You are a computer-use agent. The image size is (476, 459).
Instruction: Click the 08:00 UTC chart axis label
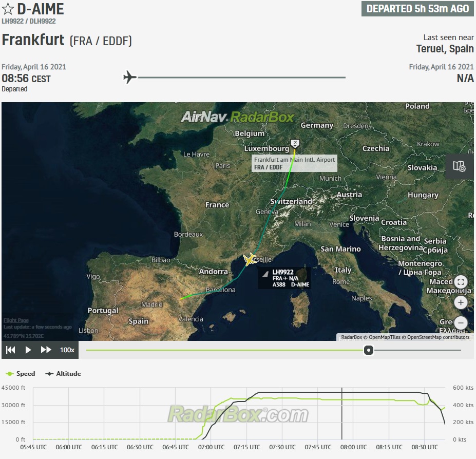coord(353,447)
